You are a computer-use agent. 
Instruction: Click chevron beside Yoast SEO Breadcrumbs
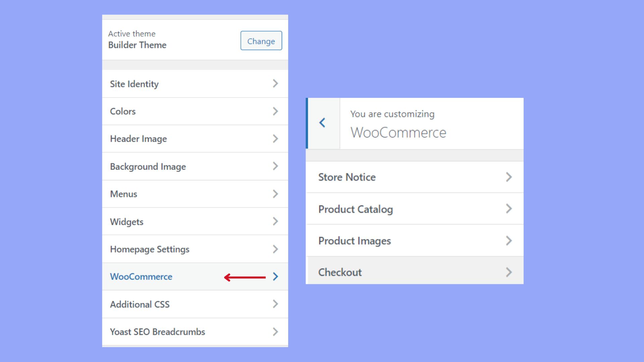click(x=275, y=332)
